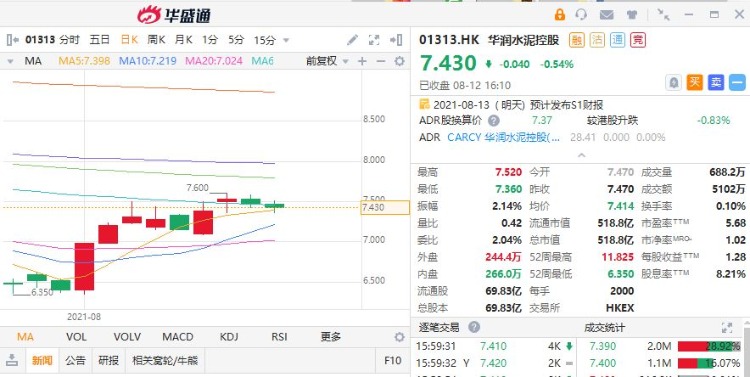Screen dimensions: 750x377
Task: Open fullscreen chart expand icon
Action: coord(374,40)
